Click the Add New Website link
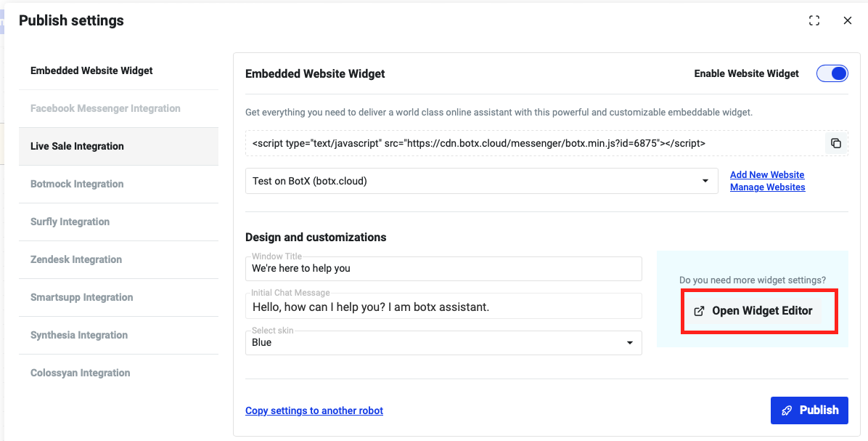 click(x=767, y=174)
